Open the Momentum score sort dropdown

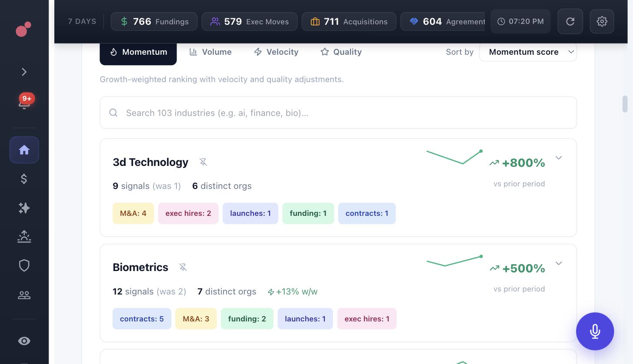[x=528, y=52]
